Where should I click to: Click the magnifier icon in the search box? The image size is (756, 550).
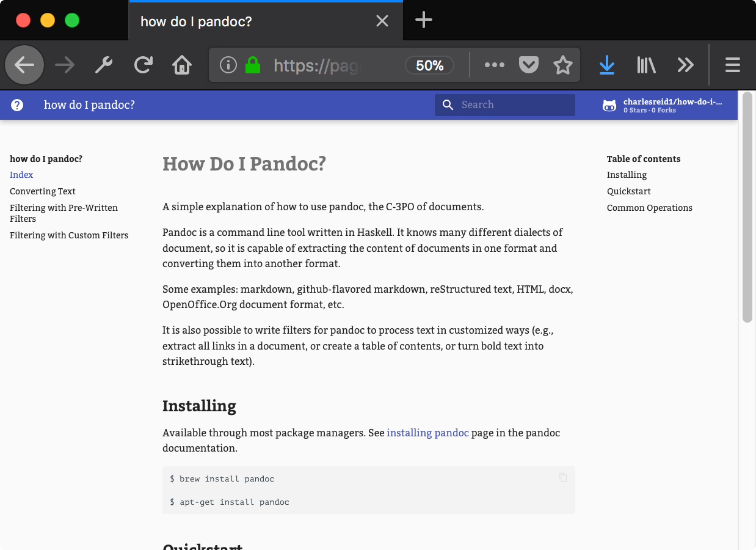pyautogui.click(x=448, y=105)
